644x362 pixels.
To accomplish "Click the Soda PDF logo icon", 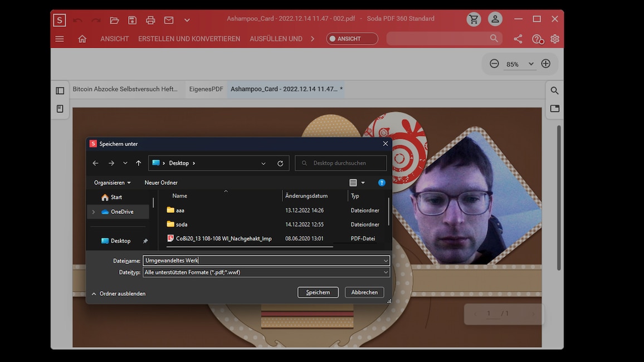I will 60,20.
